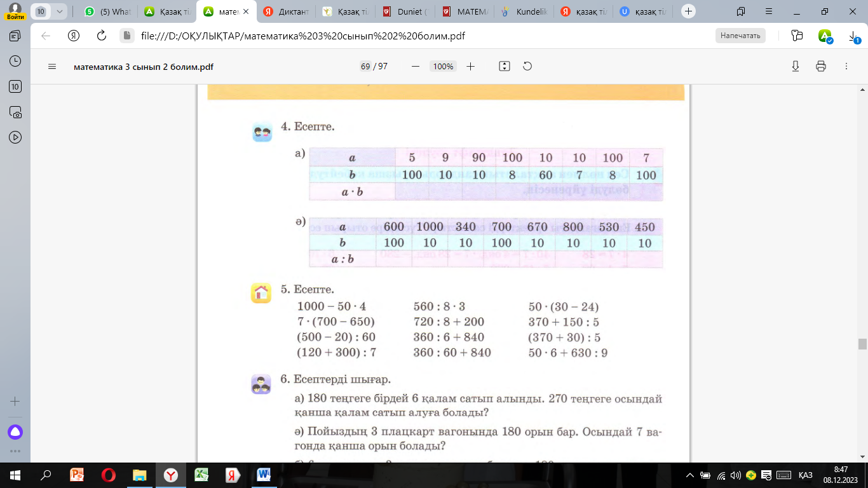Open the Windows Start menu
Image resolution: width=868 pixels, height=488 pixels.
pos(15,475)
